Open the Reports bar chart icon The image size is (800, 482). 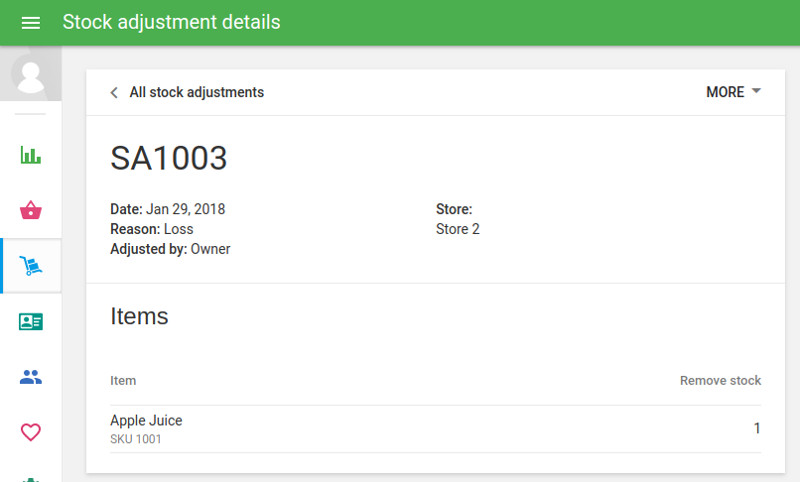tap(31, 155)
